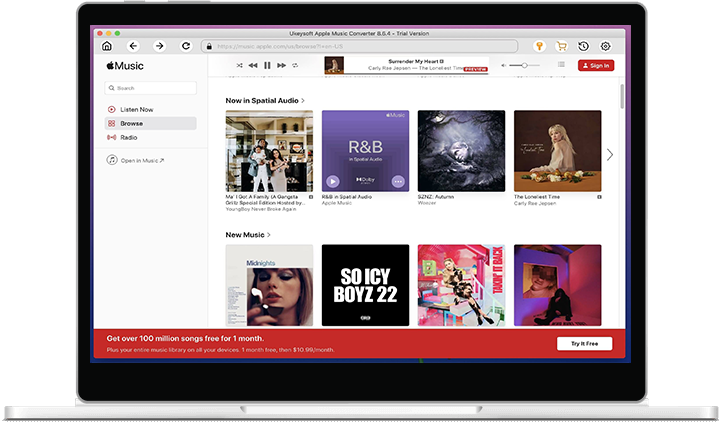The image size is (722, 423).
Task: Click the Radio broadcast icon
Action: [111, 137]
